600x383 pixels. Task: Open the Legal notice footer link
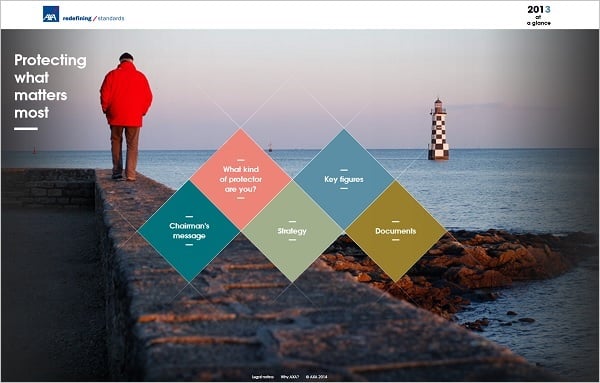(x=262, y=377)
